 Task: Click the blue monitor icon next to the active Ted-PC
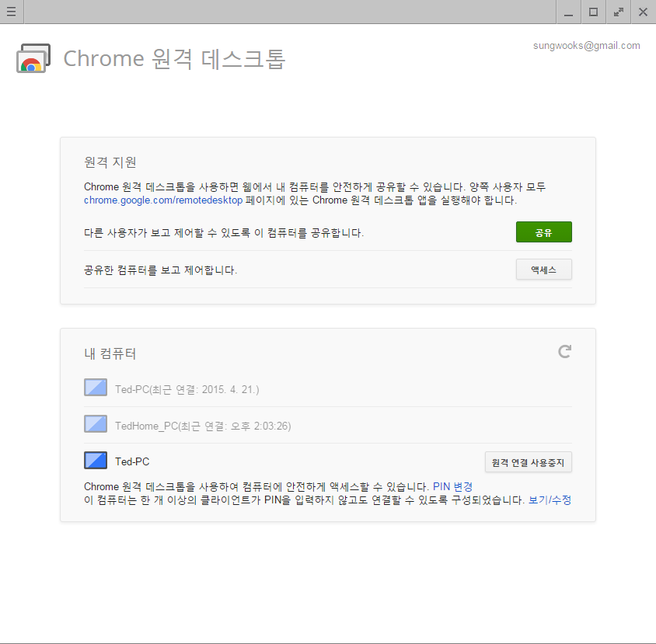click(96, 460)
